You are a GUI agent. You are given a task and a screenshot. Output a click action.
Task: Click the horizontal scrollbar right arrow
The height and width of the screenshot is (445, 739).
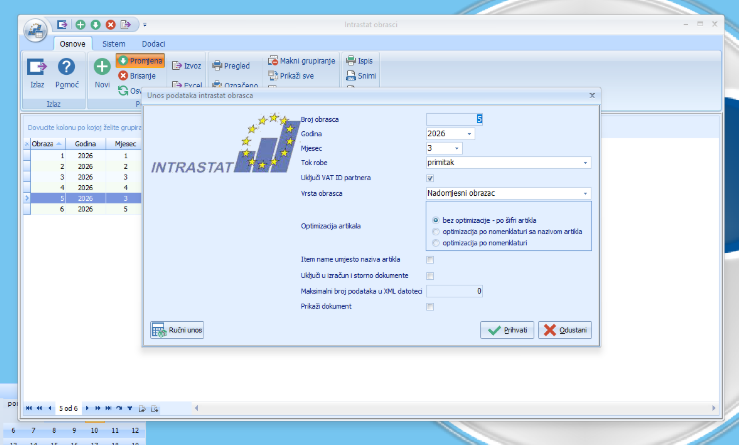[x=714, y=408]
